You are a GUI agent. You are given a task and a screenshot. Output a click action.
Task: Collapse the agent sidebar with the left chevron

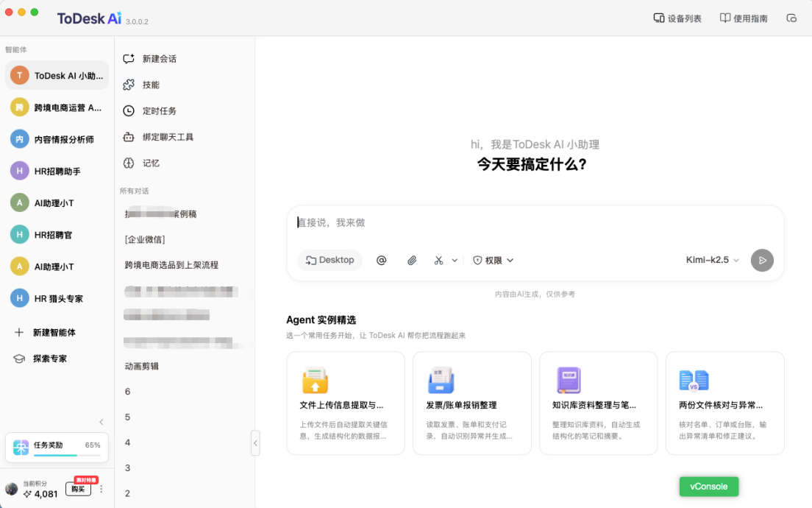pos(101,422)
